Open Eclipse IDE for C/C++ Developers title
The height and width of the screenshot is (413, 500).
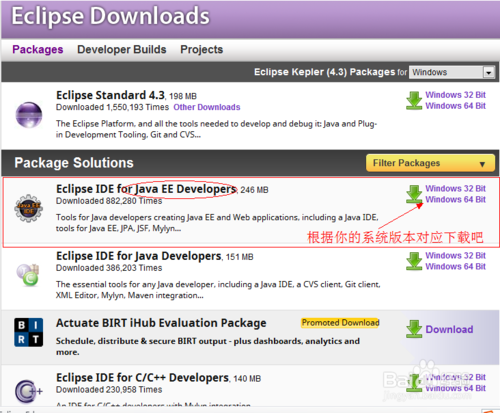point(143,378)
